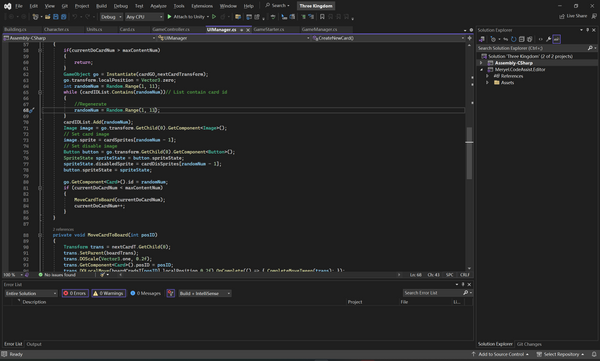Collapse the MoveCardToBoard method at line 88
600x361 pixels.
coord(40,235)
